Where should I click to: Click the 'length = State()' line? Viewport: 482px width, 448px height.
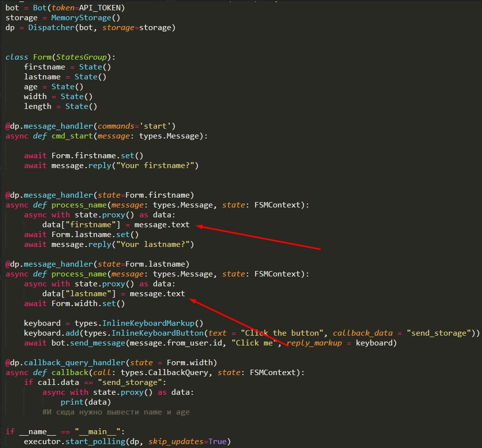pyautogui.click(x=61, y=106)
